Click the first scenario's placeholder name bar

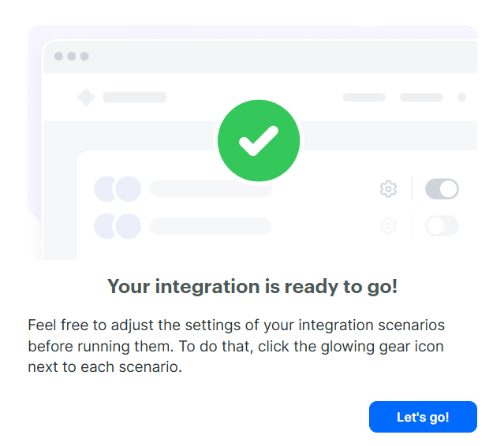pyautogui.click(x=211, y=189)
